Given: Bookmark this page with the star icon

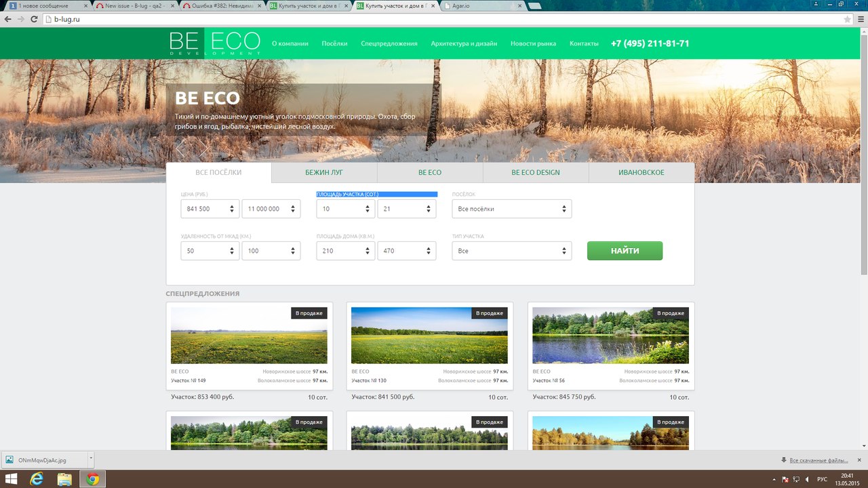Looking at the screenshot, I should [847, 20].
